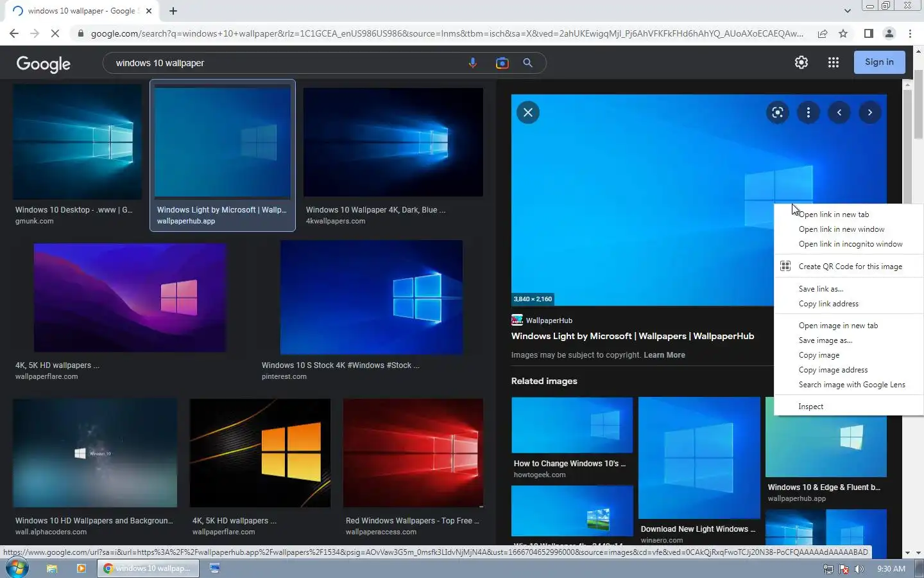
Task: Open File Explorer from the taskbar
Action: point(52,568)
